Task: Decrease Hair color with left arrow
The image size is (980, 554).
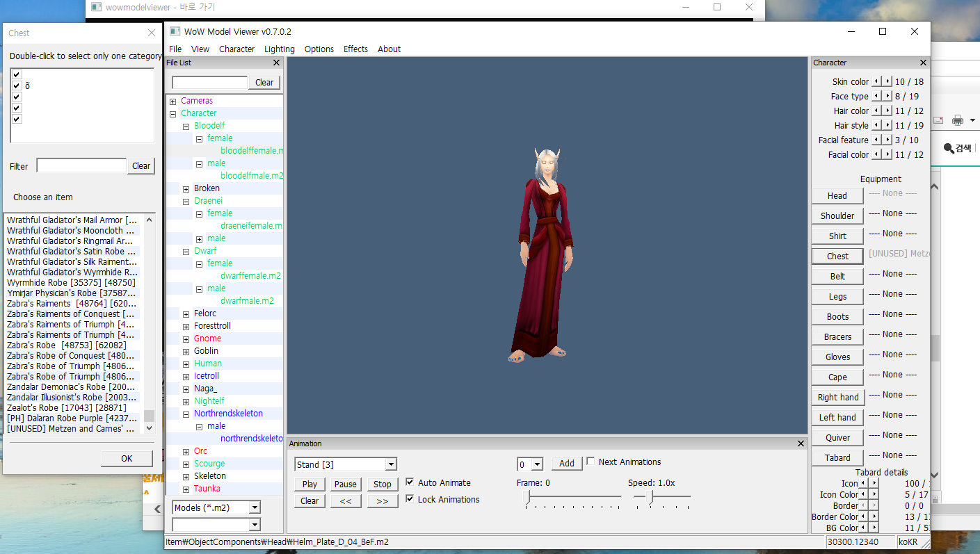Action: 877,111
